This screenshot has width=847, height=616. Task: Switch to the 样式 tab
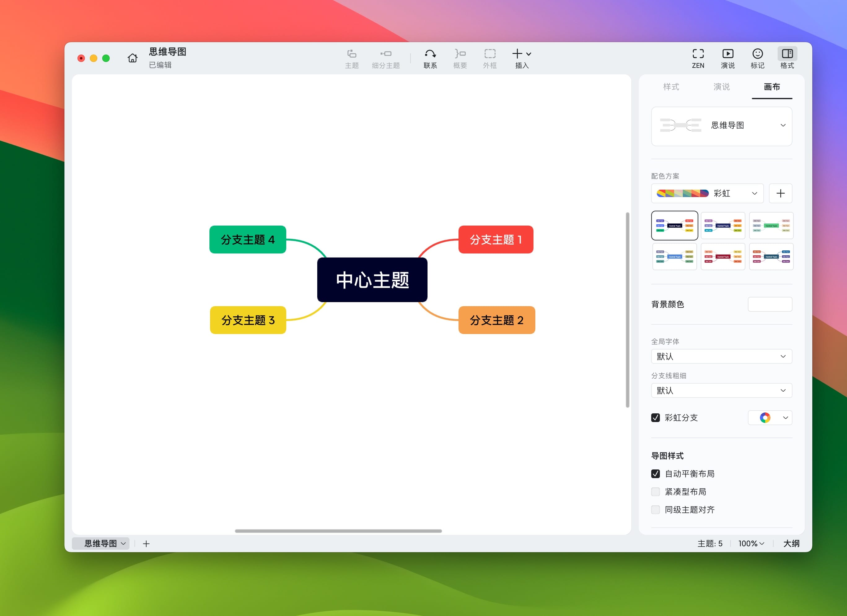[671, 87]
